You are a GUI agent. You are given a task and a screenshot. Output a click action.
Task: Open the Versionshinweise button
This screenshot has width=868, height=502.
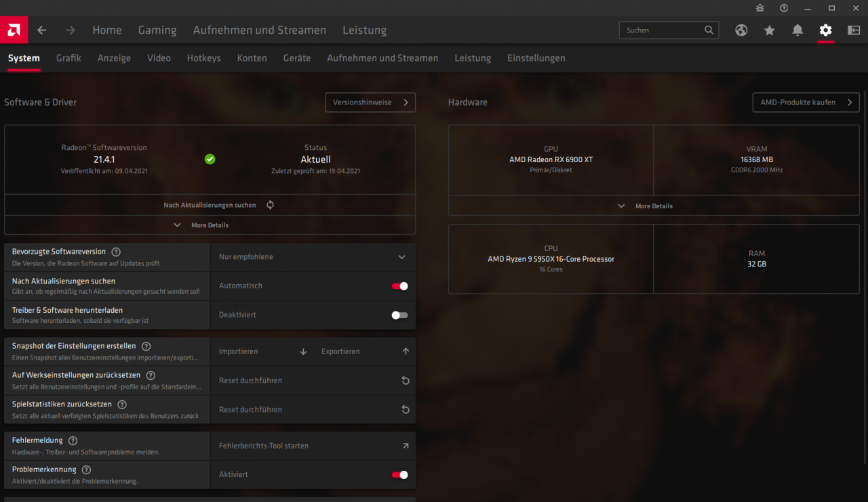[370, 102]
